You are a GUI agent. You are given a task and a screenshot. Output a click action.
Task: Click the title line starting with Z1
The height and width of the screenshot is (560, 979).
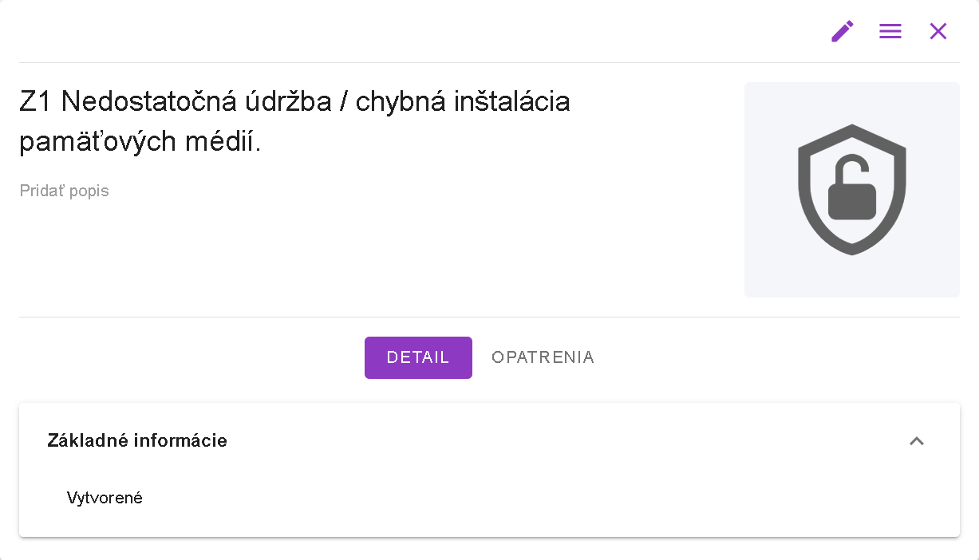tap(294, 102)
